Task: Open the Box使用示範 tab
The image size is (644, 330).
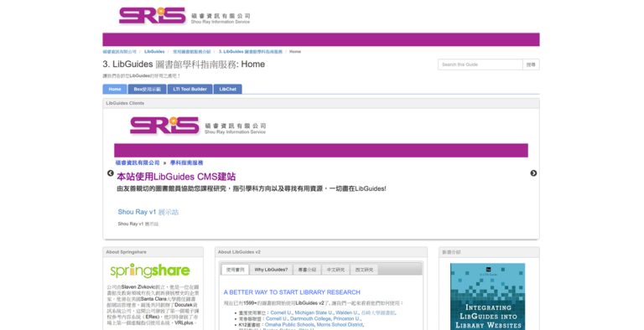Action: point(147,89)
